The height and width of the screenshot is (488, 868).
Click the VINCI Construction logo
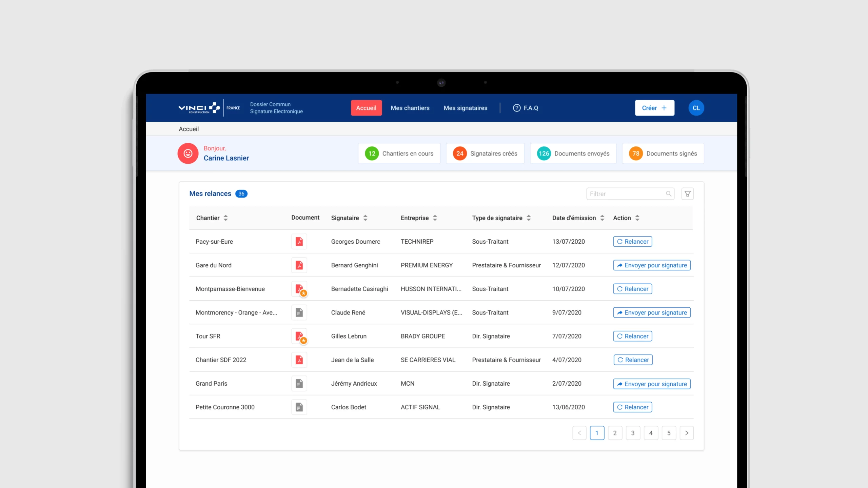199,108
